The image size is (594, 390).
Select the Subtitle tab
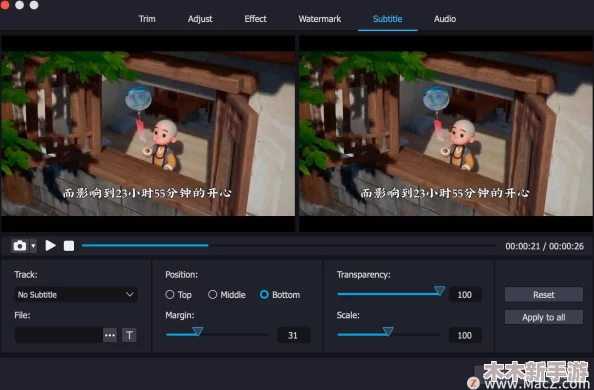[388, 19]
